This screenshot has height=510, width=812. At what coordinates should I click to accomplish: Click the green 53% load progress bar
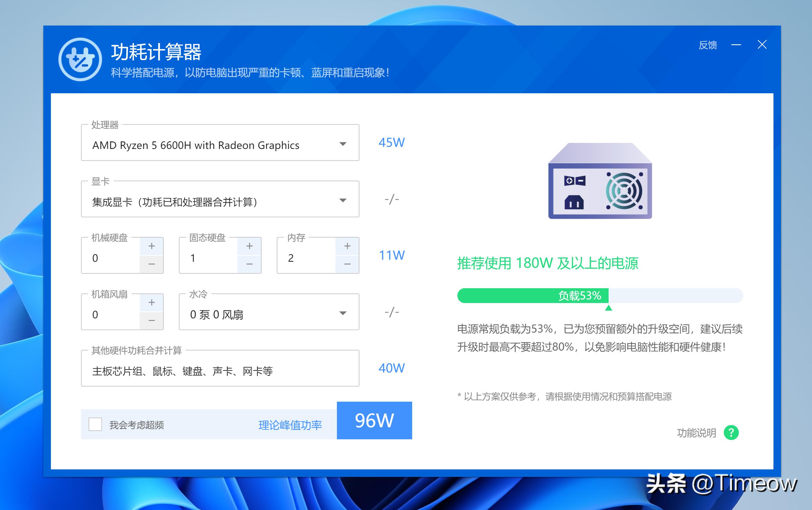[x=533, y=295]
